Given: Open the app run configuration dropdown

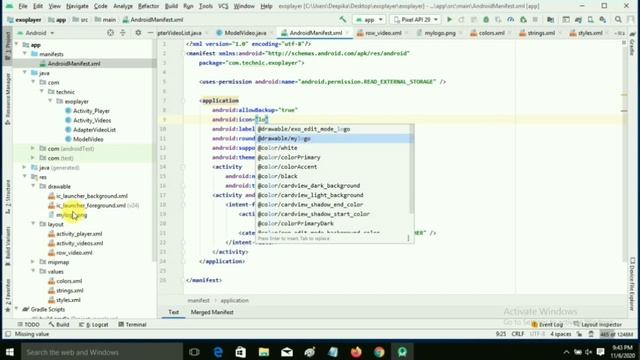Looking at the screenshot, I should coord(369,19).
